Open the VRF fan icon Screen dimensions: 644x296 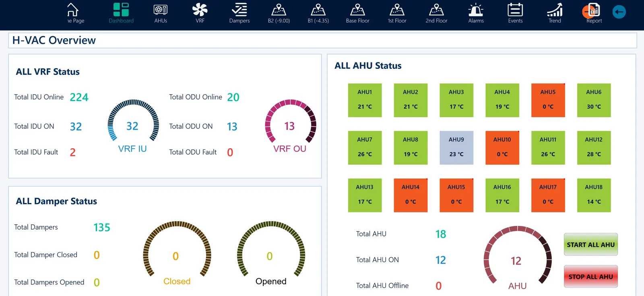tap(200, 10)
